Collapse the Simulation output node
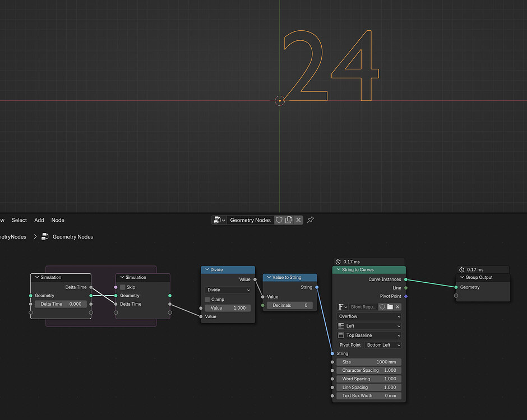 tap(122, 277)
